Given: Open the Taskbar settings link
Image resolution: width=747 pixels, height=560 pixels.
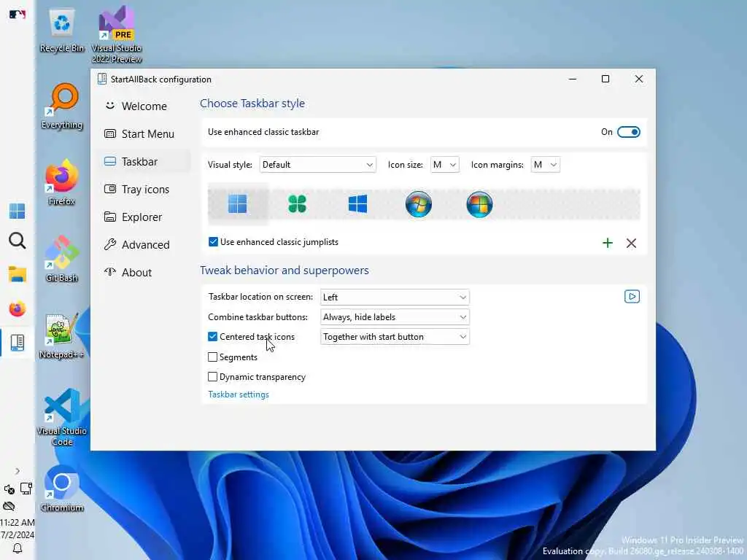Looking at the screenshot, I should click(239, 394).
